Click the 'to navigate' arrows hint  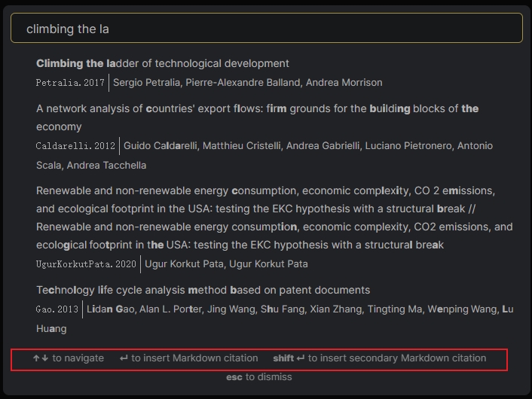point(69,358)
